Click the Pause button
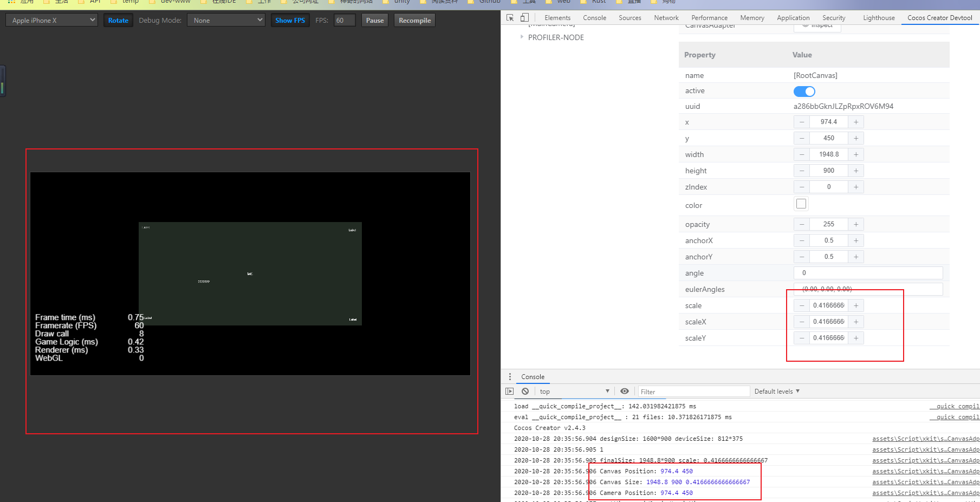The width and height of the screenshot is (980, 502). tap(375, 21)
